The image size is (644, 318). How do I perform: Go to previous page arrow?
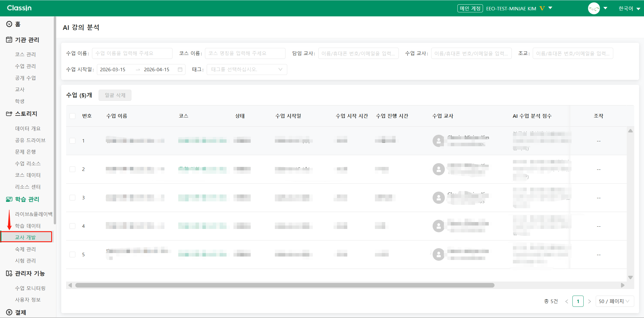pyautogui.click(x=567, y=301)
